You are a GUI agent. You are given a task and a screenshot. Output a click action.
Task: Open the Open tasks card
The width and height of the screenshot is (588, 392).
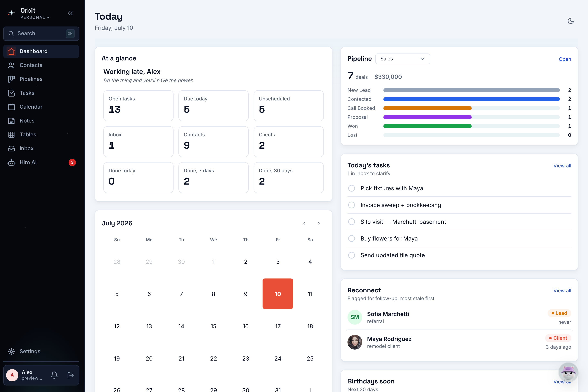click(x=138, y=106)
